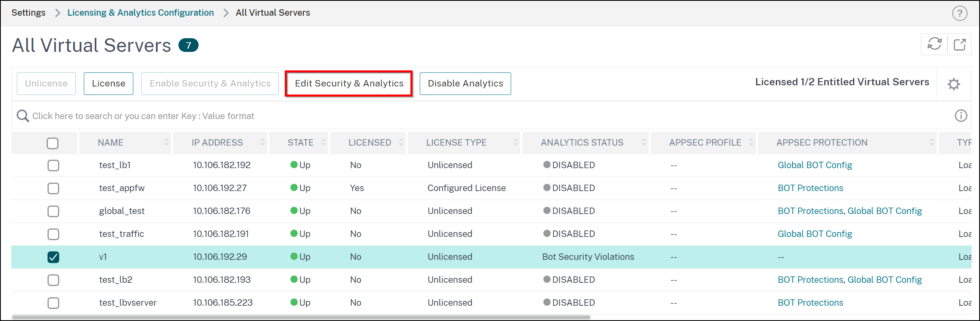Sort by NAME column arrows
The height and width of the screenshot is (321, 980).
(166, 142)
